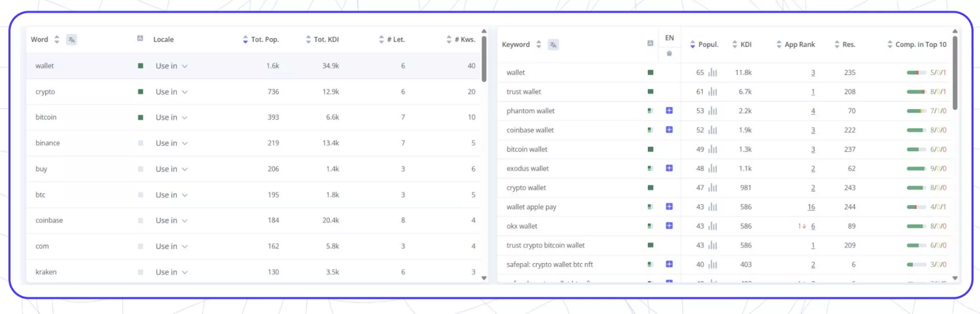The height and width of the screenshot is (314, 980).
Task: Enable the checkbox for binance word
Action: (140, 143)
